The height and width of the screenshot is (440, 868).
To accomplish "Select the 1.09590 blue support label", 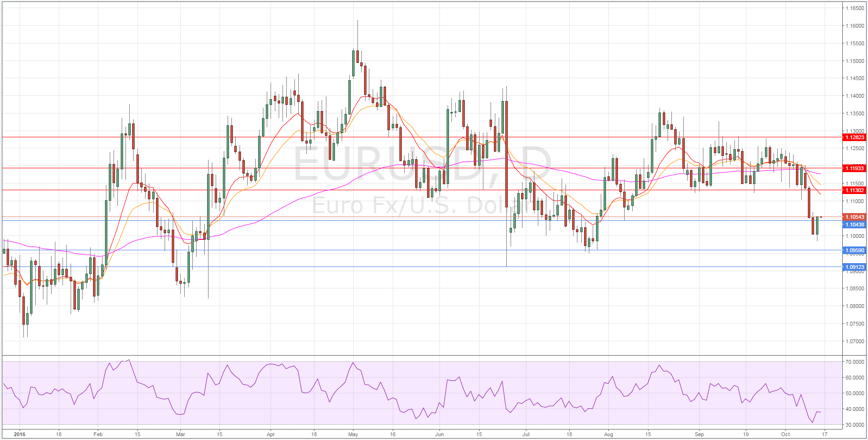I will [854, 250].
